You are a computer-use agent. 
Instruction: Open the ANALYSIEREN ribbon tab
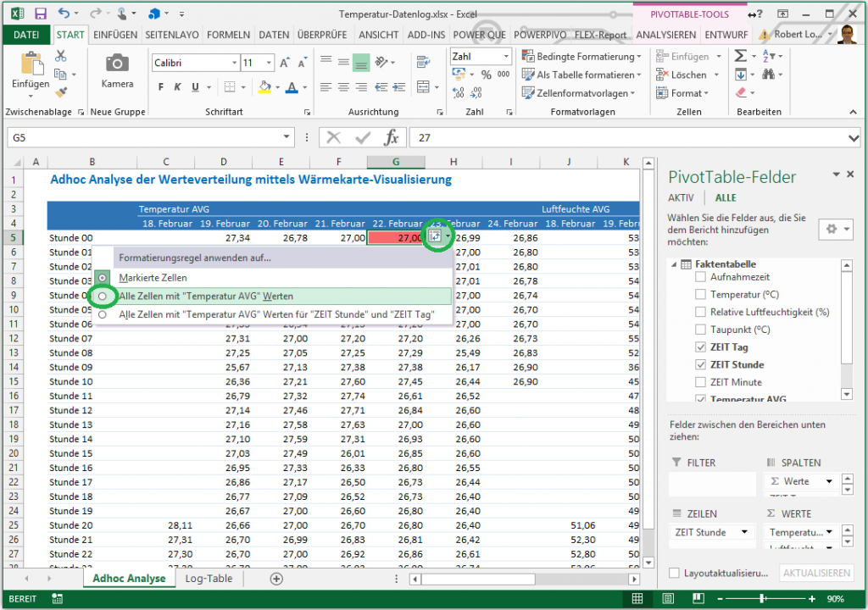point(665,35)
